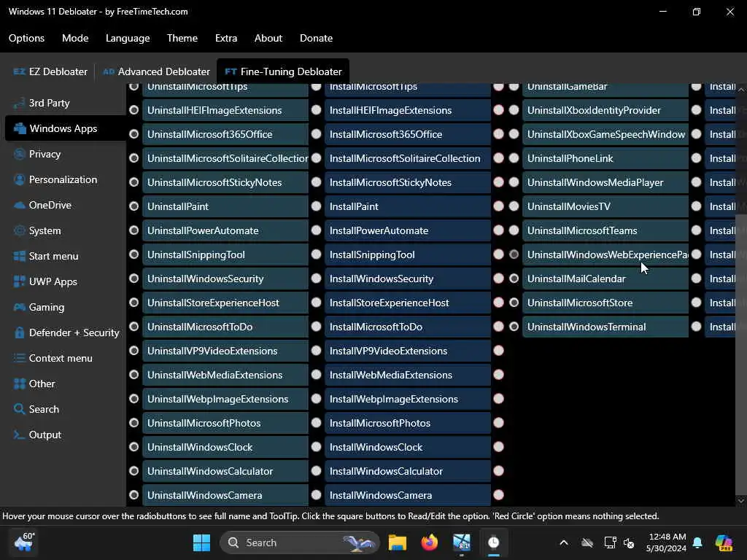Open File Explorer from the taskbar
The width and height of the screenshot is (747, 560).
pos(398,542)
